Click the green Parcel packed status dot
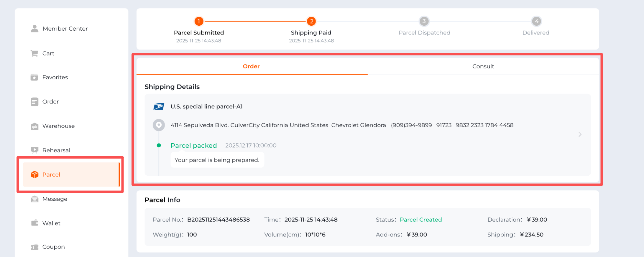Screen dimensions: 644x257 159,145
